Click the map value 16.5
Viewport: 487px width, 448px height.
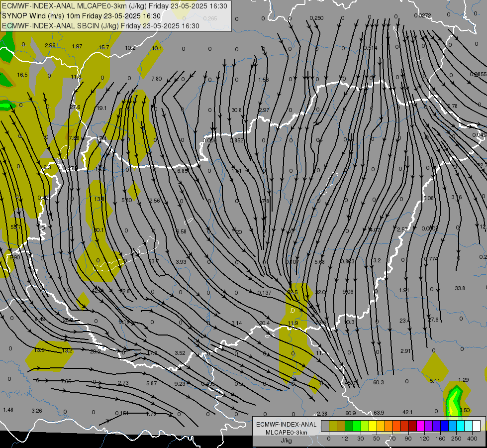click(22, 75)
